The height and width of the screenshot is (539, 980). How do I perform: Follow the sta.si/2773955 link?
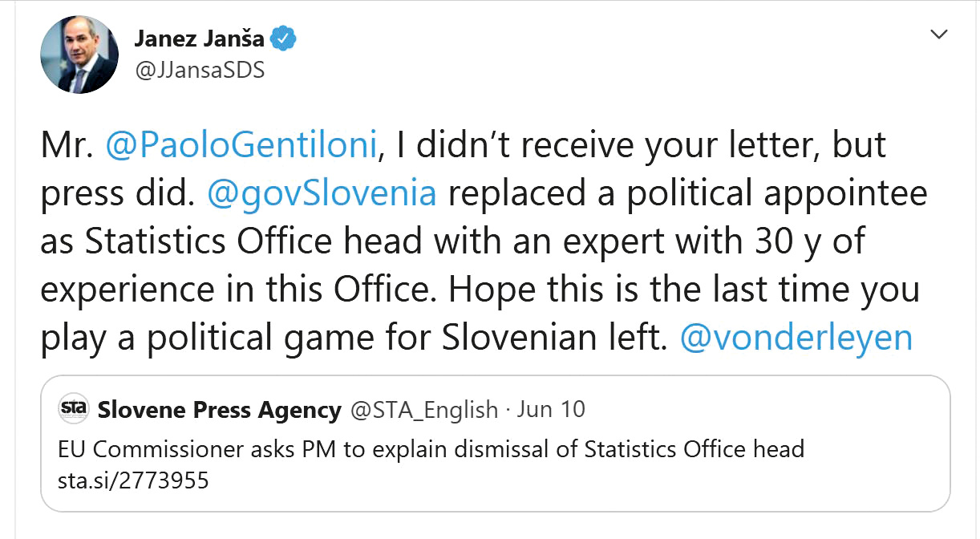[133, 480]
